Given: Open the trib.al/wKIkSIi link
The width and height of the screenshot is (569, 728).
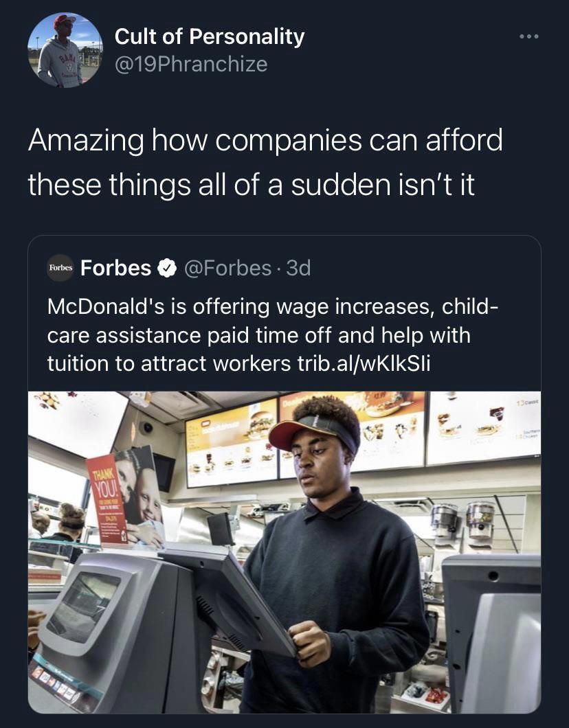Looking at the screenshot, I should click(364, 363).
